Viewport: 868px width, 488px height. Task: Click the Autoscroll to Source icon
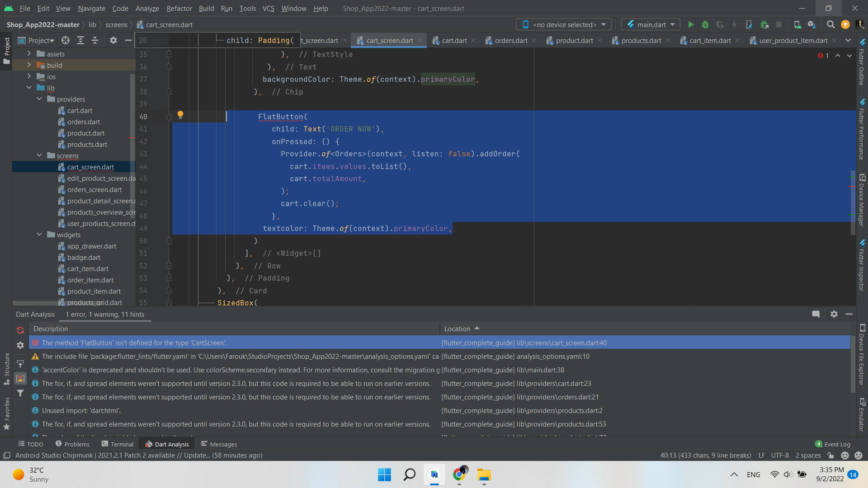(x=20, y=363)
